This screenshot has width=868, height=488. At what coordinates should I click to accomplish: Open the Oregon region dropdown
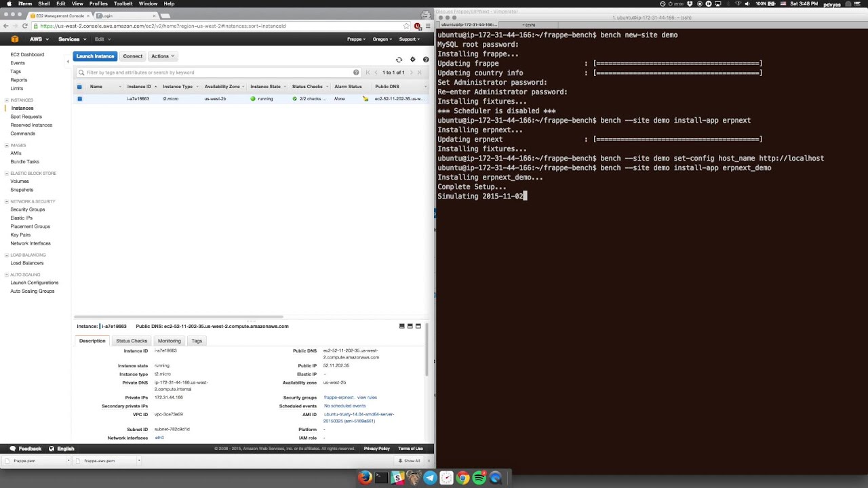pos(382,39)
